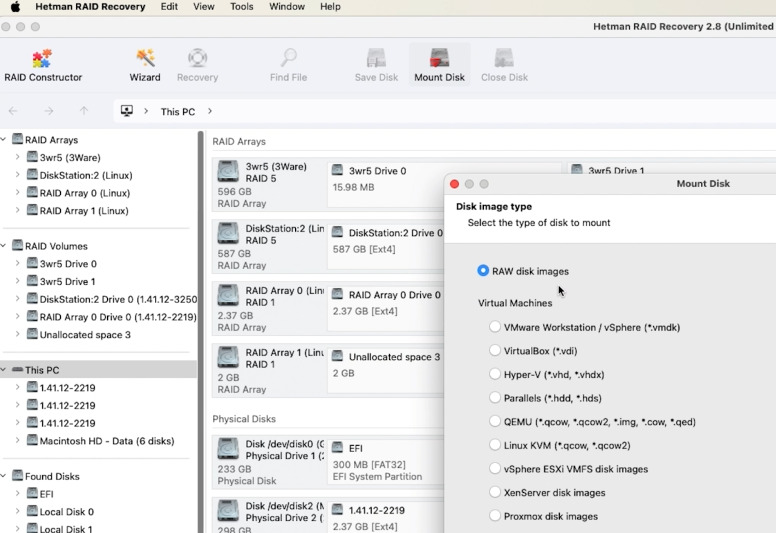Expand 3wr5 (3Ware) tree node
The width and height of the screenshot is (776, 533).
(17, 157)
